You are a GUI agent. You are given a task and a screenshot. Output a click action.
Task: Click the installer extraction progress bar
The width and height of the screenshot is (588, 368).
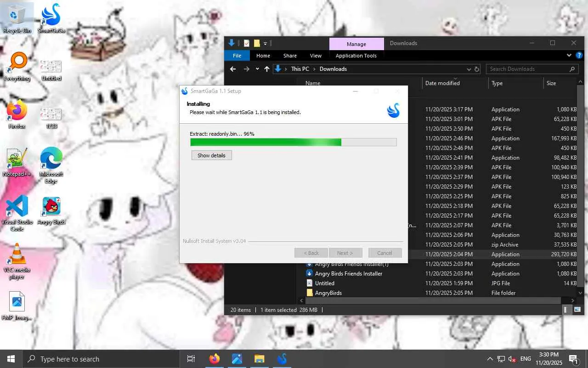pyautogui.click(x=294, y=142)
